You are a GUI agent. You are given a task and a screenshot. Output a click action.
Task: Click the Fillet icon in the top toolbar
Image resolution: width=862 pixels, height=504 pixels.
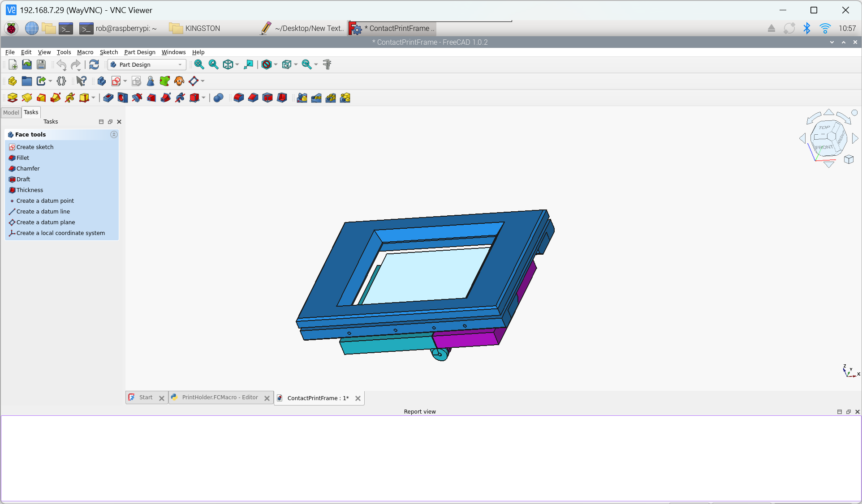[239, 98]
